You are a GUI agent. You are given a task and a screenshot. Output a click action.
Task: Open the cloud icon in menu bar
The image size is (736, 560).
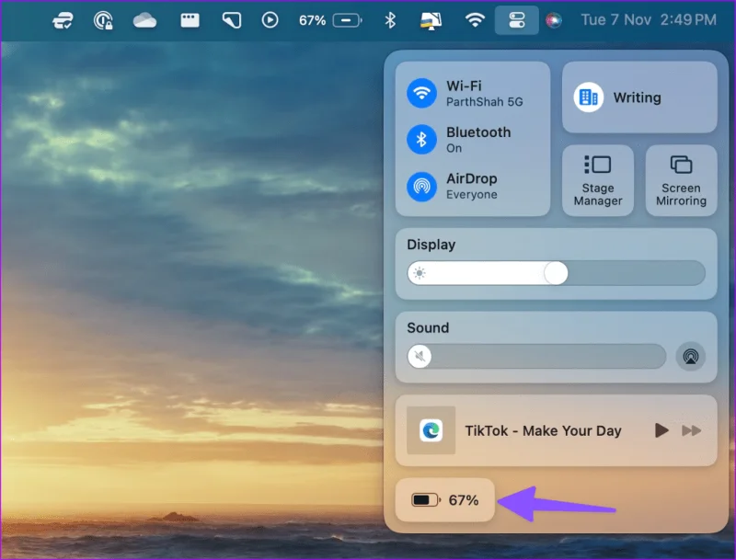pos(144,20)
